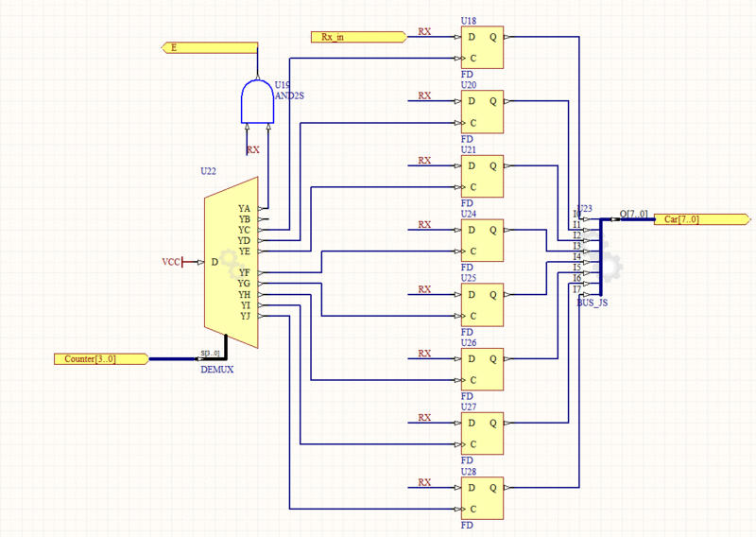
Task: Select the DEMUX text label under U22
Action: click(x=217, y=370)
